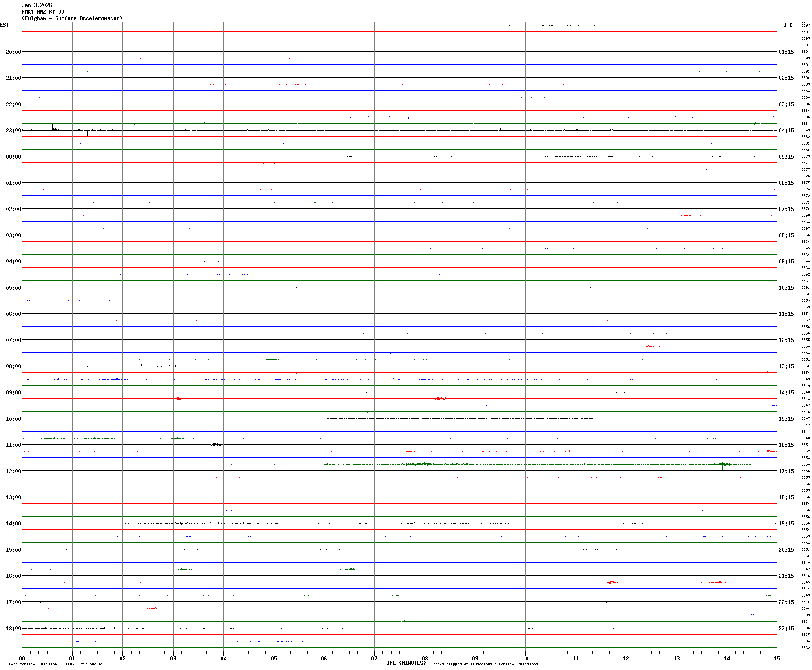Image resolution: width=812 pixels, height=670 pixels.
Task: Click the TIME (MINUTES) axis title
Action: click(x=404, y=663)
